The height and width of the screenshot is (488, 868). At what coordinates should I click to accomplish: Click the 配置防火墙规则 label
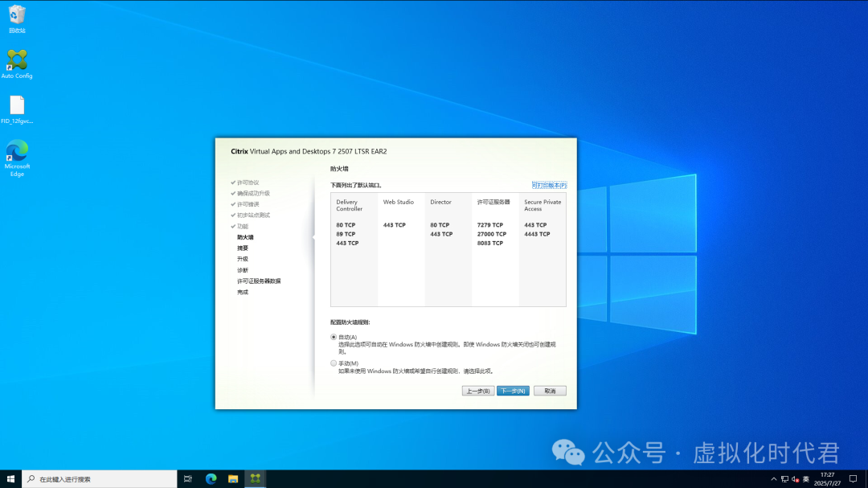(x=350, y=322)
